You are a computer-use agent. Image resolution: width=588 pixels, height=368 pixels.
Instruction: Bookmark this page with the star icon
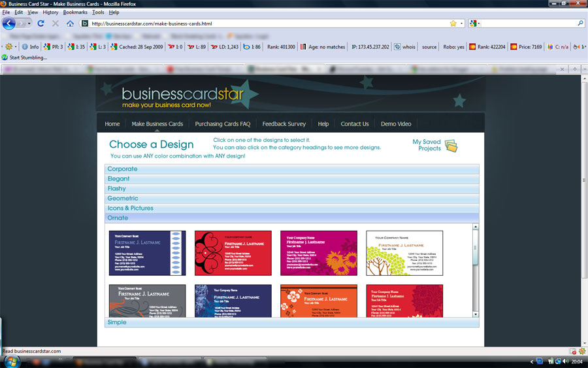point(453,24)
